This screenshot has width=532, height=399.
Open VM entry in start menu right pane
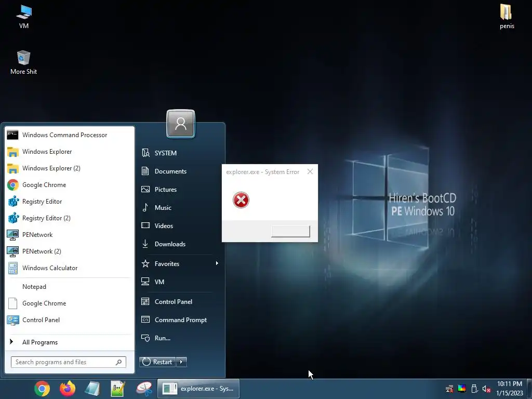click(x=180, y=282)
